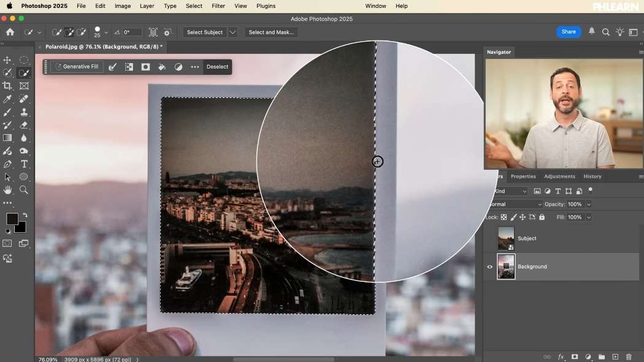Open the Search icon in options bar
This screenshot has height=362, width=644.
point(605,32)
